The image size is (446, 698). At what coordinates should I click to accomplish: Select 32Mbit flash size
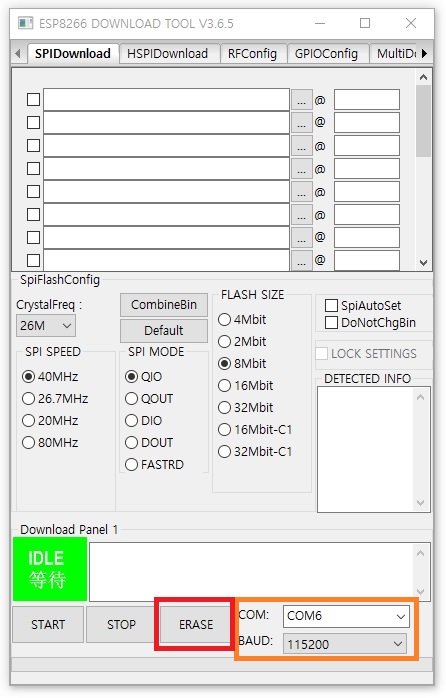click(246, 407)
